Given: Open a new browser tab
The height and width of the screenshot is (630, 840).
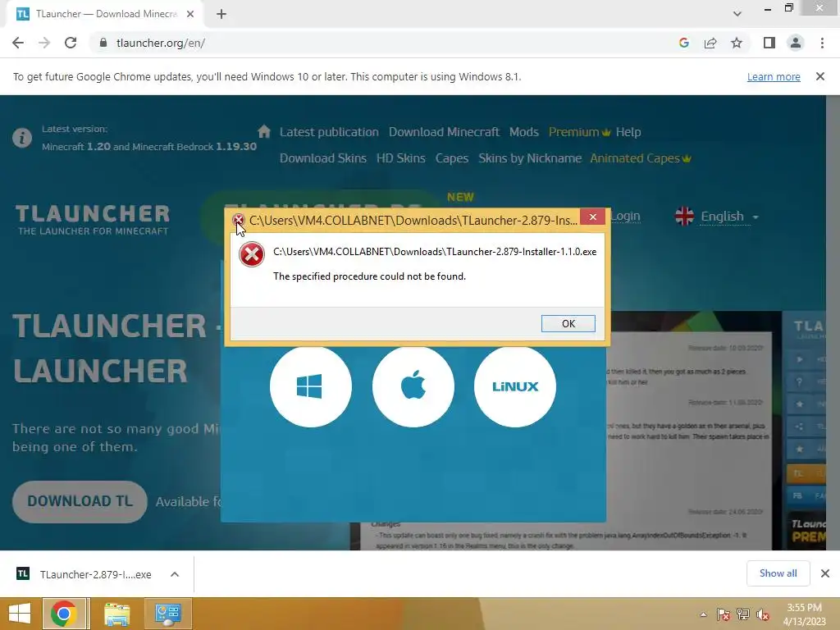Looking at the screenshot, I should [221, 14].
